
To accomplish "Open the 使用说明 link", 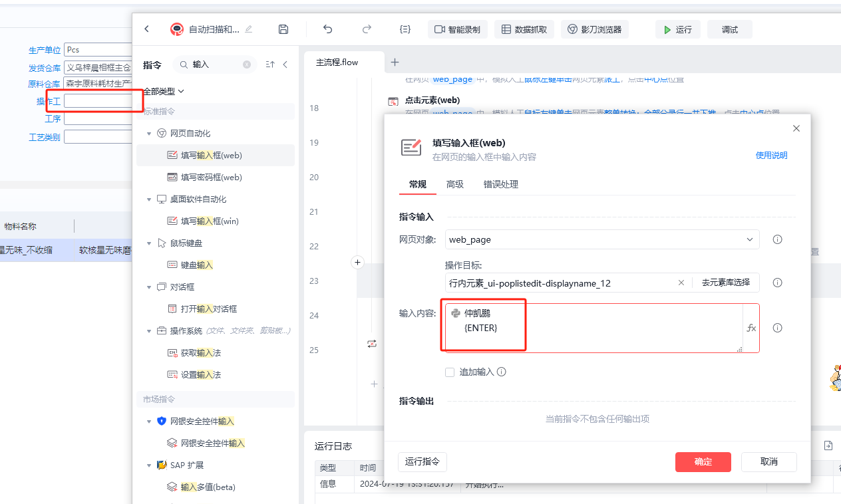I will click(x=771, y=155).
